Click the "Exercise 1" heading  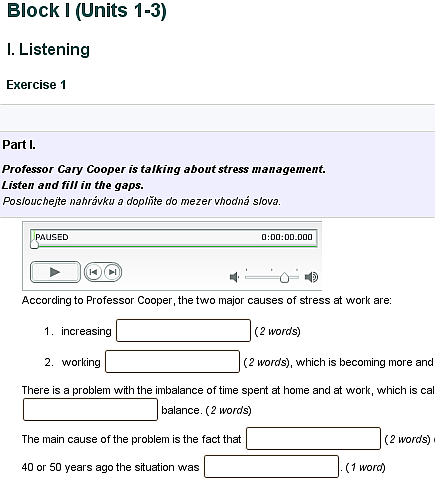coord(36,85)
